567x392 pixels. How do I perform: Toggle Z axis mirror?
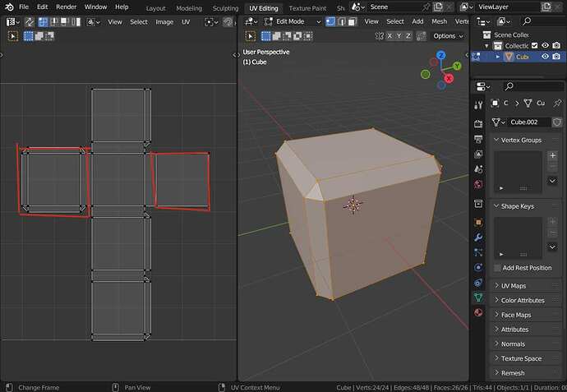pyautogui.click(x=408, y=36)
